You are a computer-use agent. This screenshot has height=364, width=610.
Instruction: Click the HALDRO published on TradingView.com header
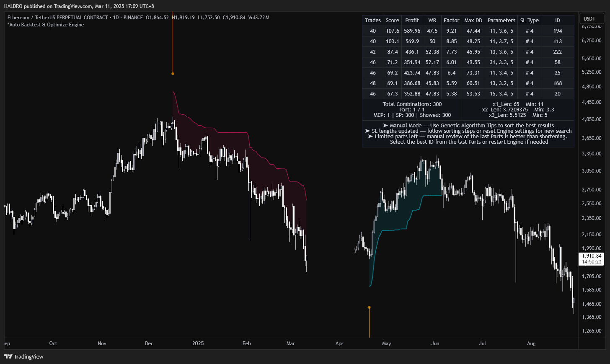pyautogui.click(x=79, y=6)
